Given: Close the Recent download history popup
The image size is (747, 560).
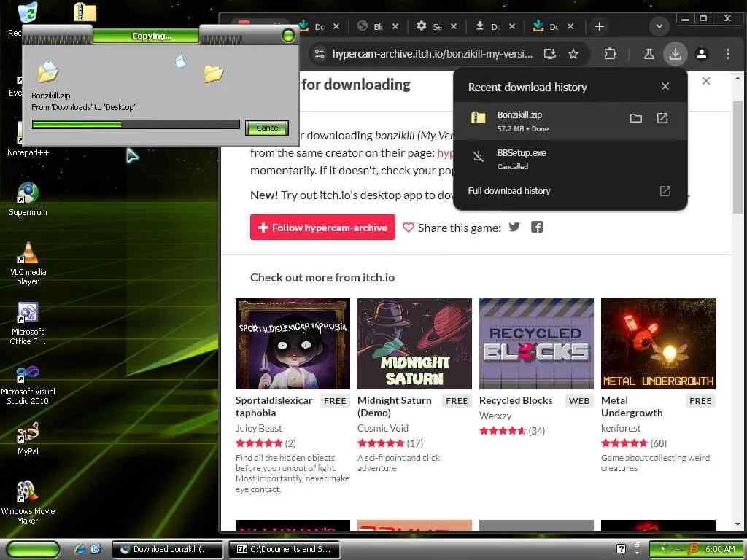Looking at the screenshot, I should coord(665,86).
